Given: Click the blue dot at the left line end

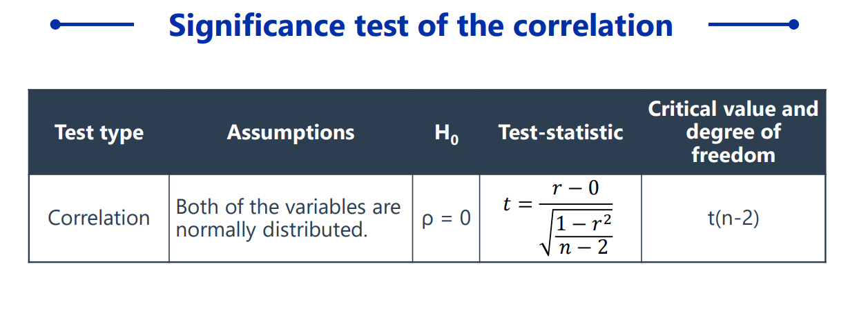Looking at the screenshot, I should 56,25.
